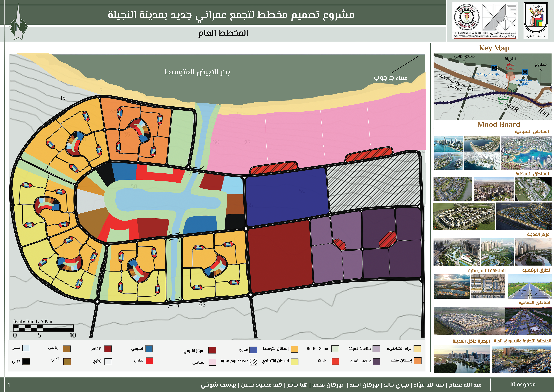Select the إداري white legend swatch
The image size is (554, 392).
(x=108, y=361)
